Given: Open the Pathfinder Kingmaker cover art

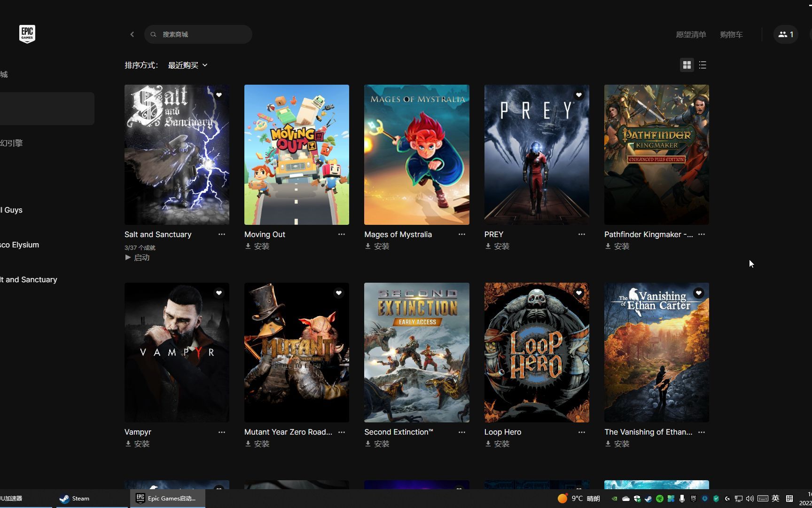Looking at the screenshot, I should (656, 155).
